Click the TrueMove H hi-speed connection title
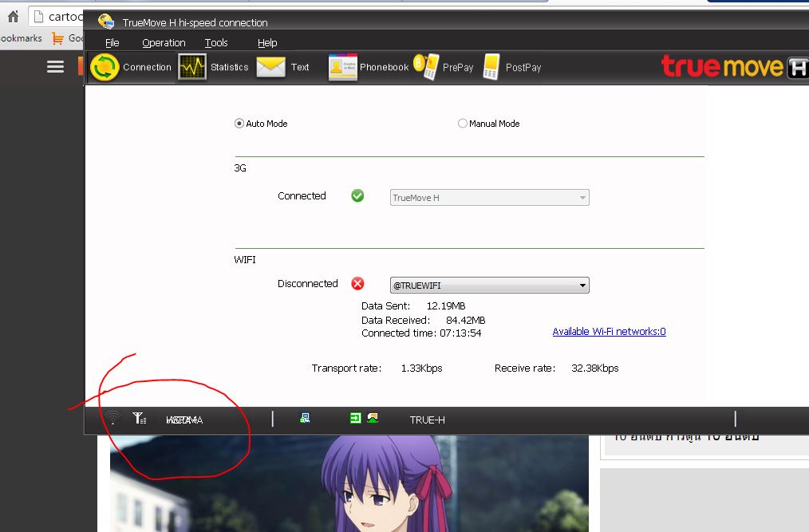The height and width of the screenshot is (532, 809). point(195,22)
